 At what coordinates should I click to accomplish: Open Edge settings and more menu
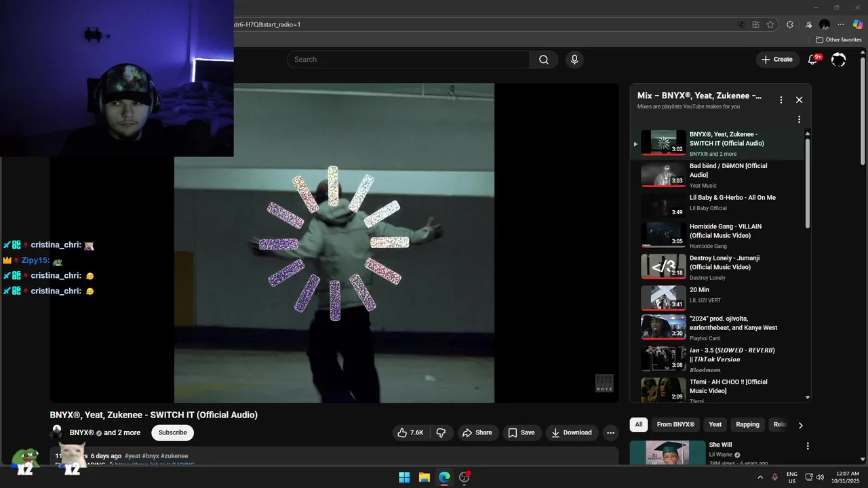click(x=842, y=24)
